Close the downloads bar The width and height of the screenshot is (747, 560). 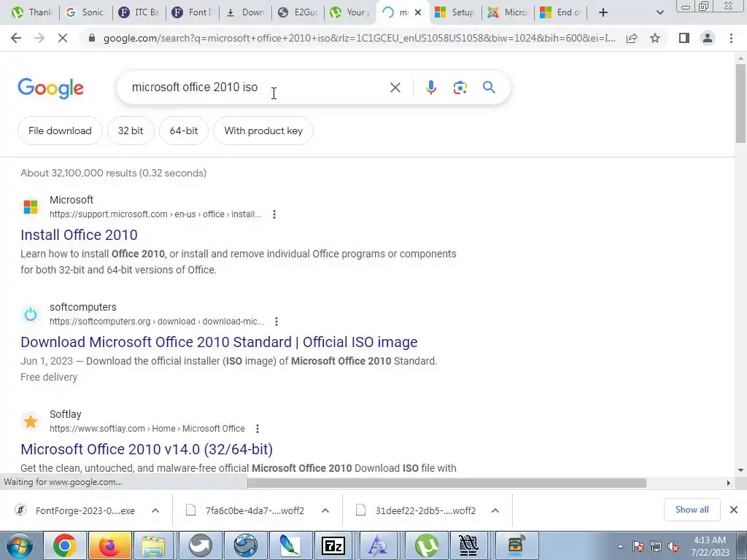pyautogui.click(x=734, y=510)
